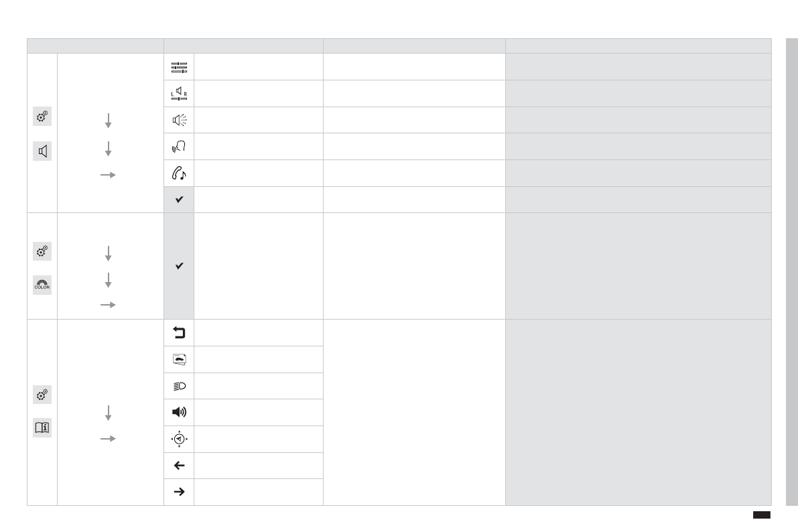
Task: Go to next page with right arrow
Action: coord(179,492)
